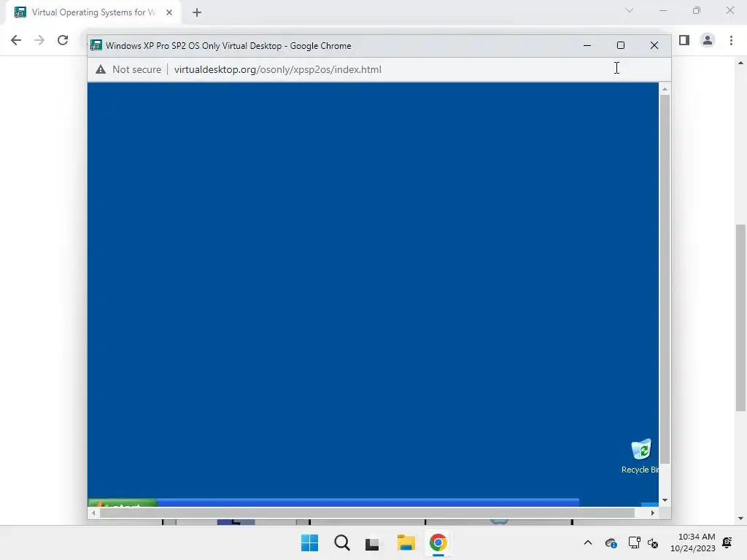Open Chrome profile avatar menu
Screen dimensions: 747x560
coord(708,40)
